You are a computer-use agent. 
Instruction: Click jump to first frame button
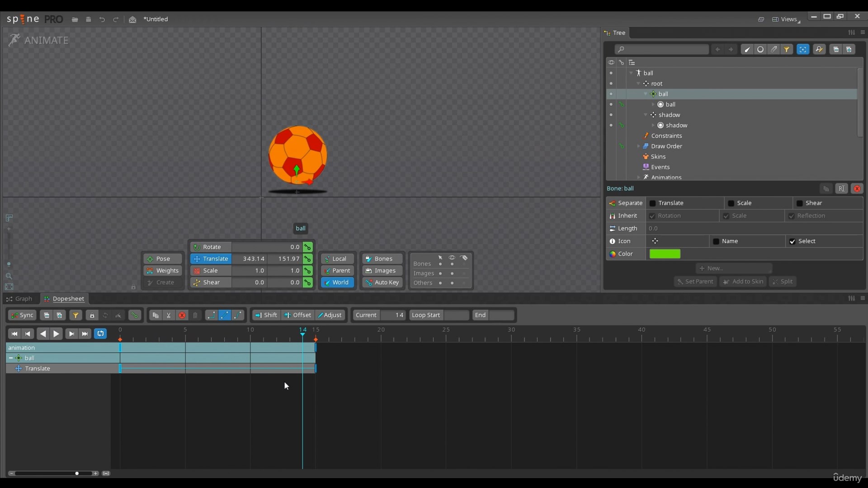tap(14, 334)
